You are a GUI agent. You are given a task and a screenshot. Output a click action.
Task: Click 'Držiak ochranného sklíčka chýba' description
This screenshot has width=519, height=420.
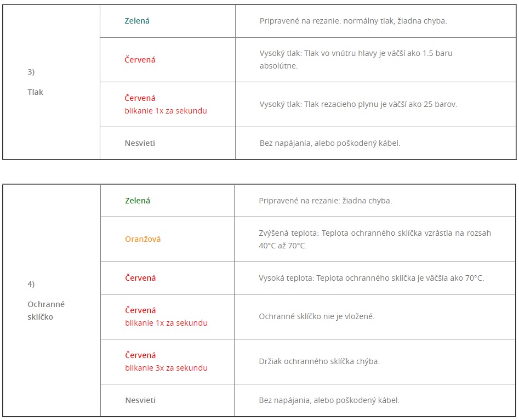pos(320,361)
